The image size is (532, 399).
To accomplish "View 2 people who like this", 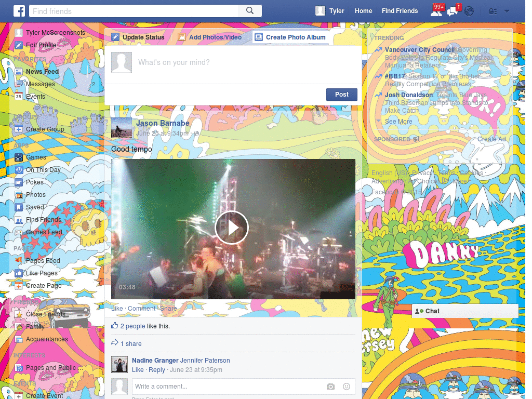I will click(132, 326).
